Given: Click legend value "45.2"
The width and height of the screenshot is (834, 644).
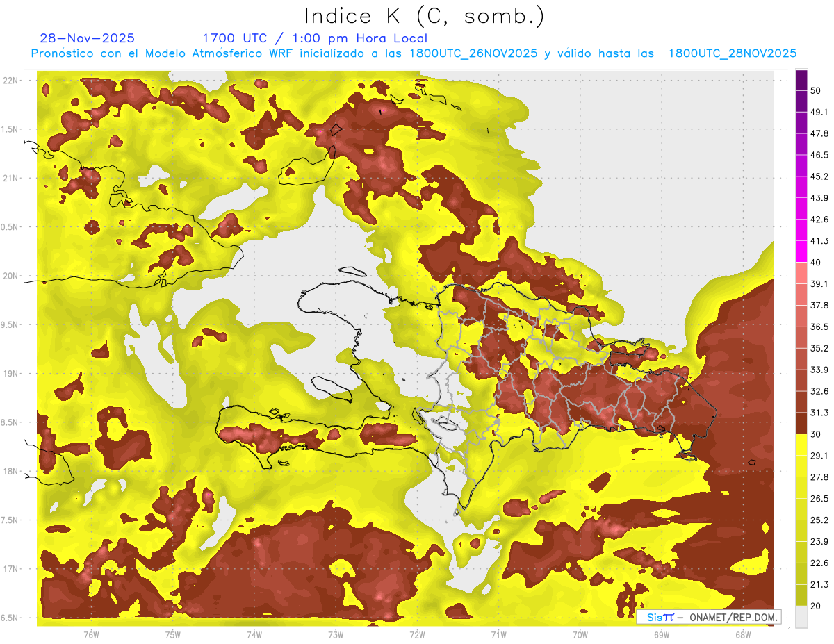Looking at the screenshot, I should click(819, 176).
